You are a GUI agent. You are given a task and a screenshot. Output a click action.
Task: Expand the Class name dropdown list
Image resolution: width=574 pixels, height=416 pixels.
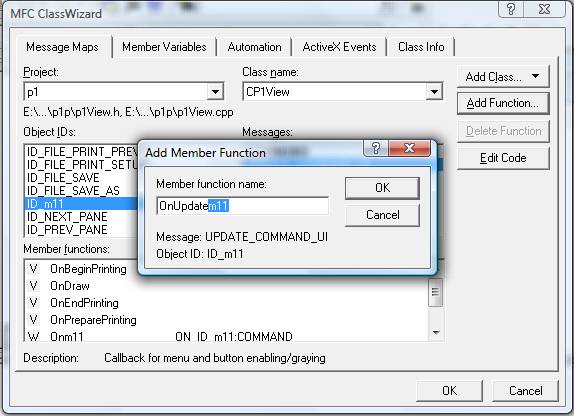(434, 92)
